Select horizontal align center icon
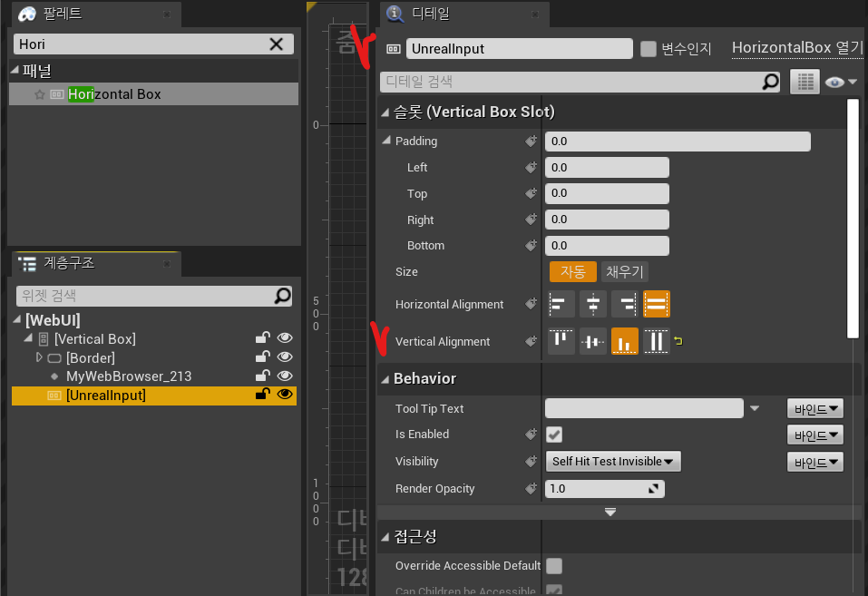This screenshot has width=868, height=596. (593, 304)
